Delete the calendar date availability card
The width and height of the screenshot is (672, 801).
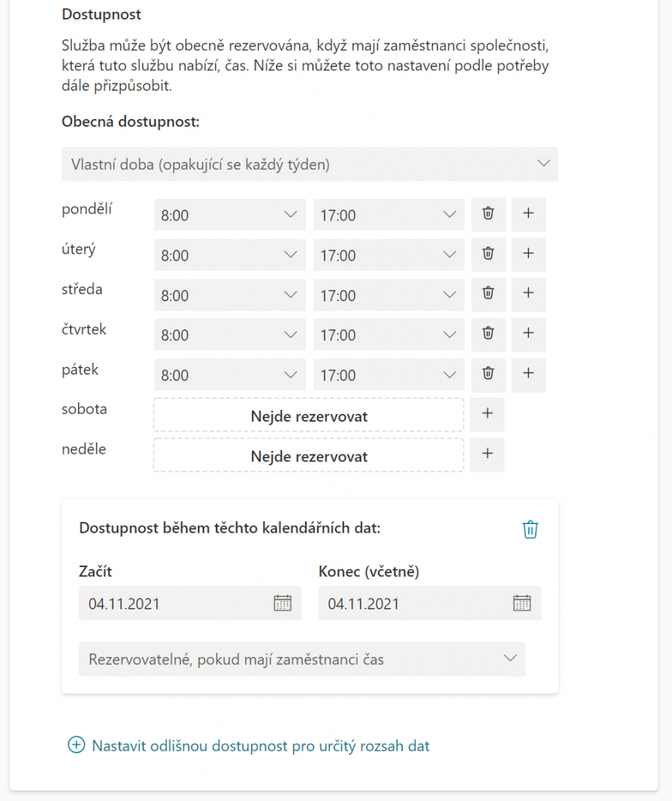[530, 530]
